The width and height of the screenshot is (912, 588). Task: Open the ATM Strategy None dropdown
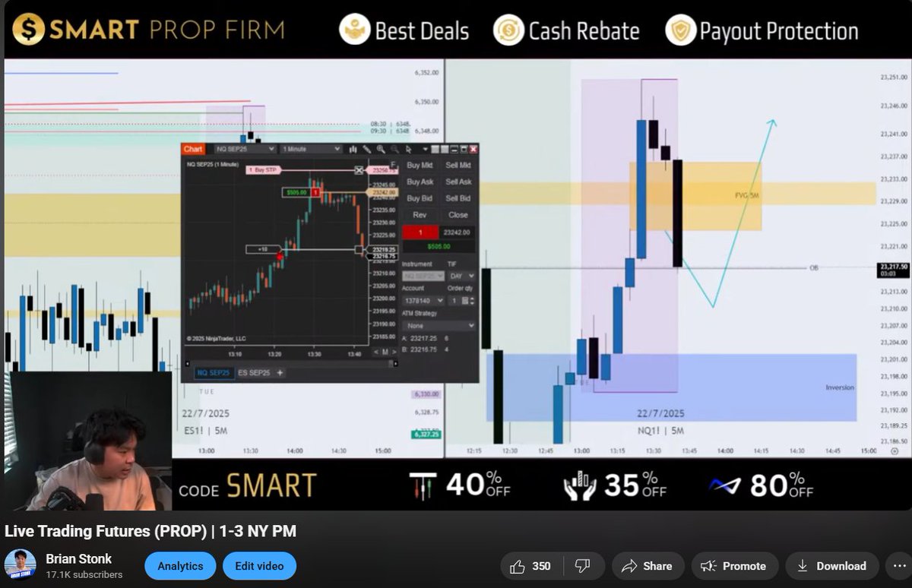[x=439, y=325]
